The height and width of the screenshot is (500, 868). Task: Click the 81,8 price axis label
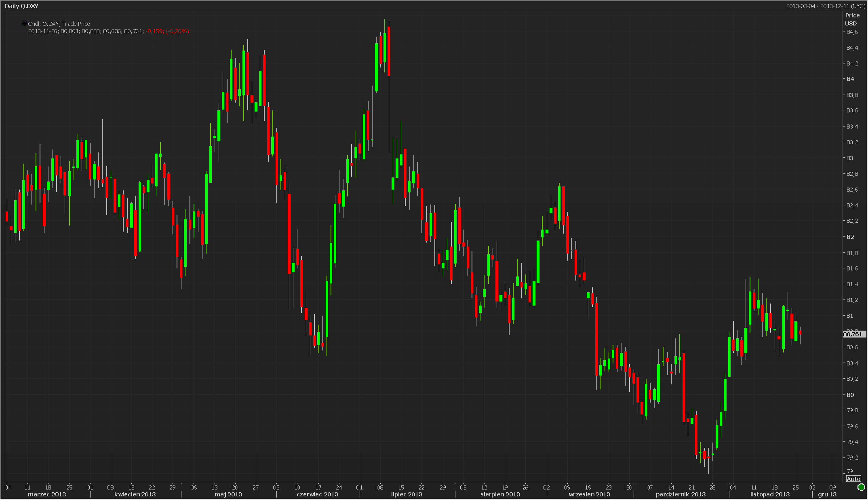pyautogui.click(x=852, y=253)
